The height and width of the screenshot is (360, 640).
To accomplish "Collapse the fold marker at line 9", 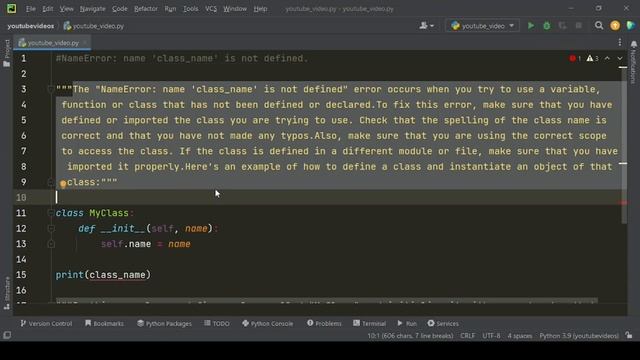I will click(51, 182).
